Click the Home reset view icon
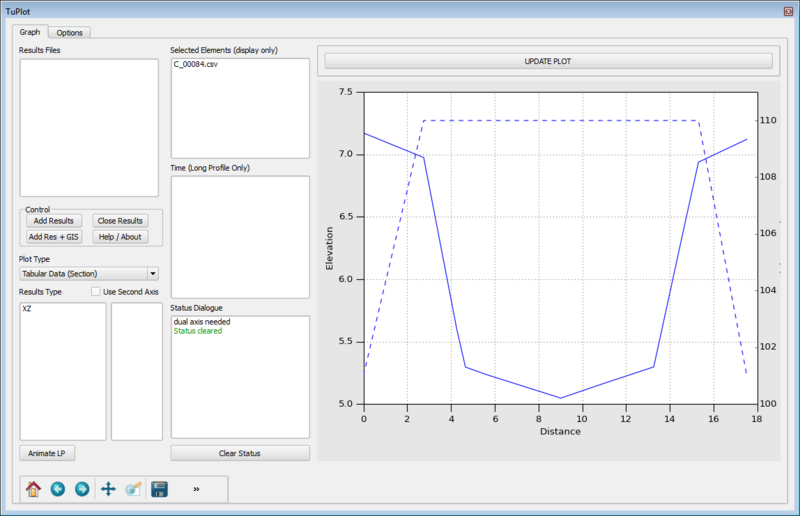Screen dimensions: 800x516 [33, 489]
